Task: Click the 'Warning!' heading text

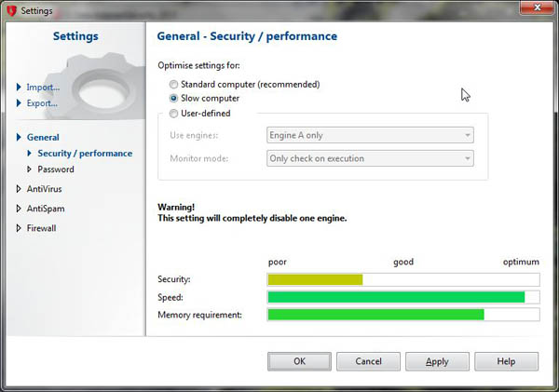Action: click(x=176, y=207)
